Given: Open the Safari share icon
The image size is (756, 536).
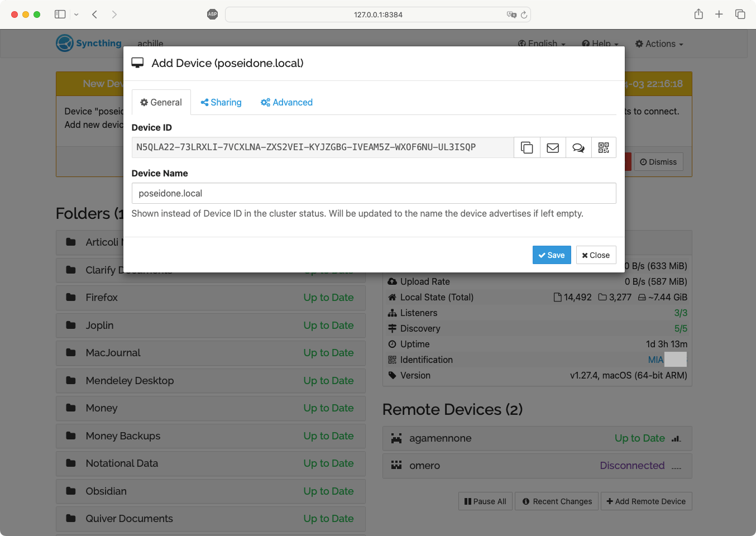Looking at the screenshot, I should coord(698,15).
